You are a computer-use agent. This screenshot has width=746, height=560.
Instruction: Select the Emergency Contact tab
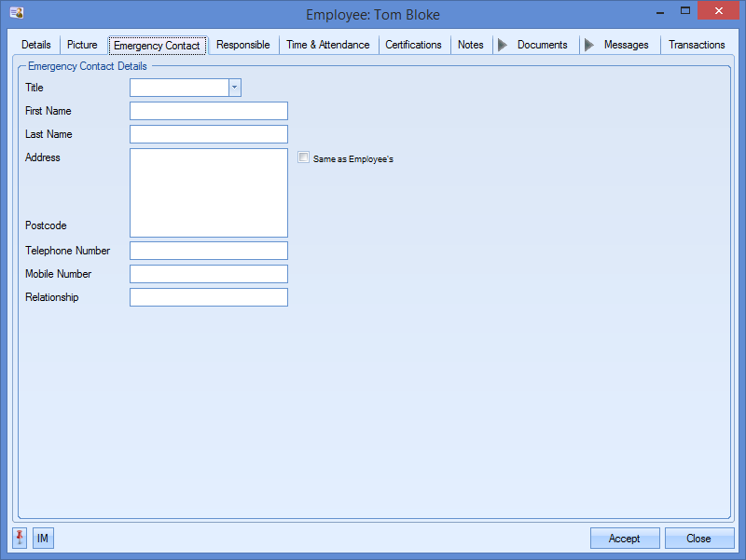[157, 46]
